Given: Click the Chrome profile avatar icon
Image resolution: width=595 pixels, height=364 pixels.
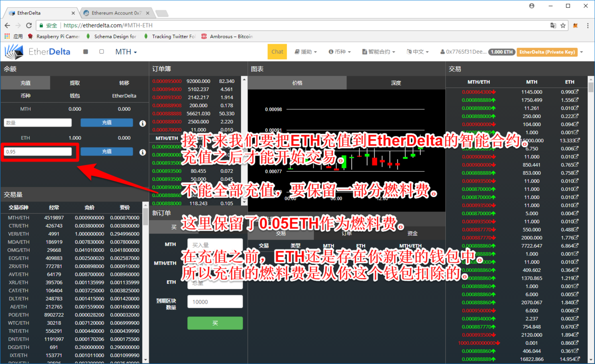Looking at the screenshot, I should (532, 6).
